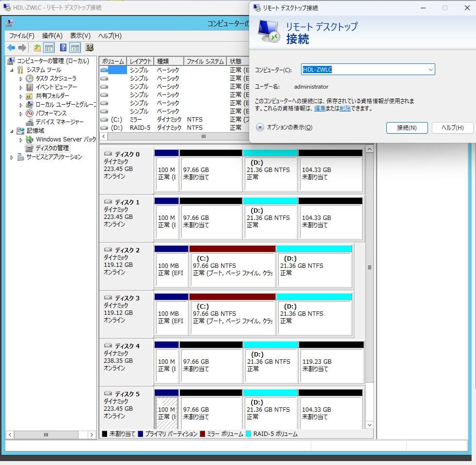The height and width of the screenshot is (465, 476).
Task: Click the volume list scrollbar left arrow
Action: point(104,137)
